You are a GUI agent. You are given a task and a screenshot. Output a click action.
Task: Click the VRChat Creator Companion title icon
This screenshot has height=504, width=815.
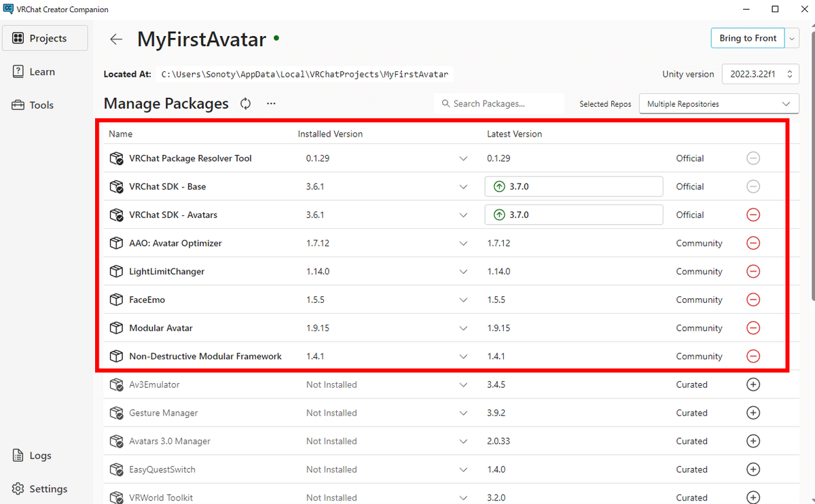click(x=9, y=10)
